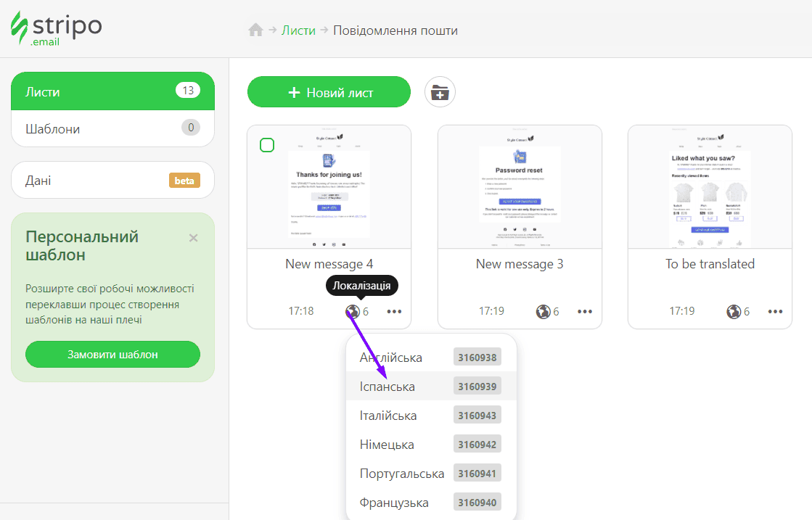Pick Французька in the language dropdown

tap(394, 503)
